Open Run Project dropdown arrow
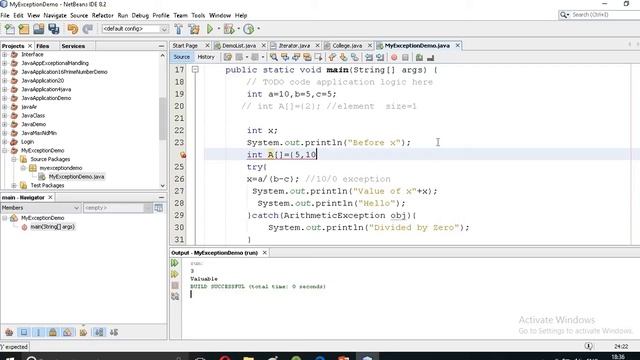The width and height of the screenshot is (640, 360). pos(218,29)
